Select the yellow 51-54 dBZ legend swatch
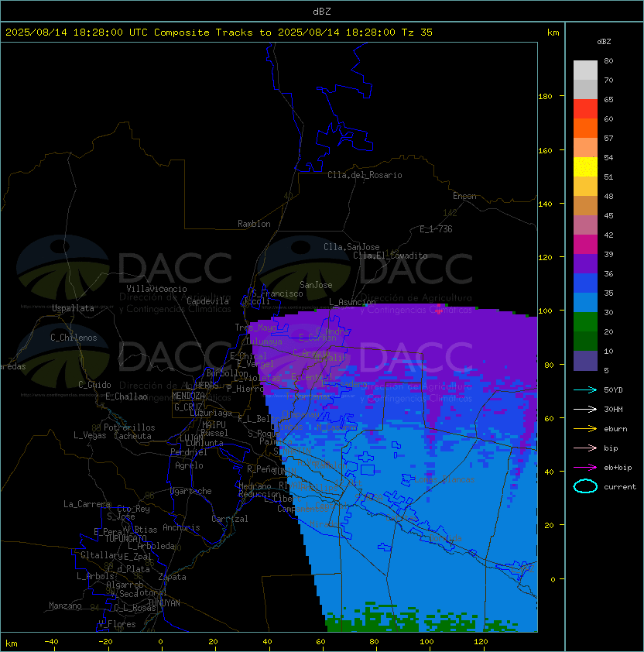Viewport: 644px width, 652px height. click(585, 166)
